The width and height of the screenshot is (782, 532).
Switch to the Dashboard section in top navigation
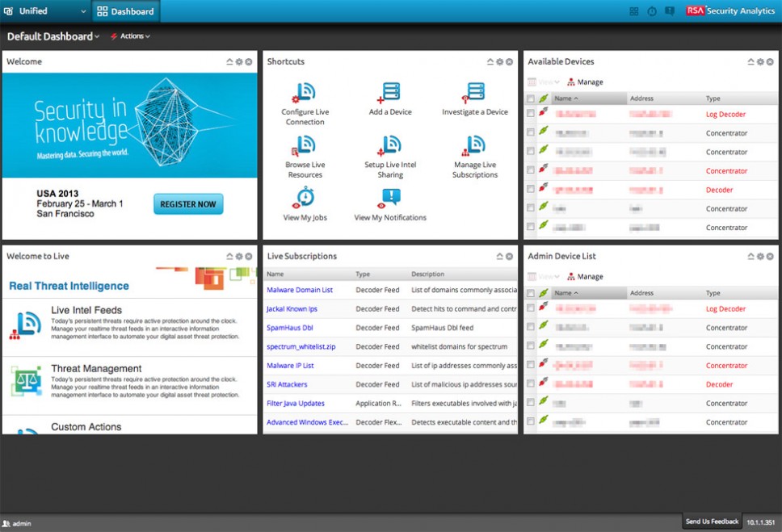tap(124, 11)
